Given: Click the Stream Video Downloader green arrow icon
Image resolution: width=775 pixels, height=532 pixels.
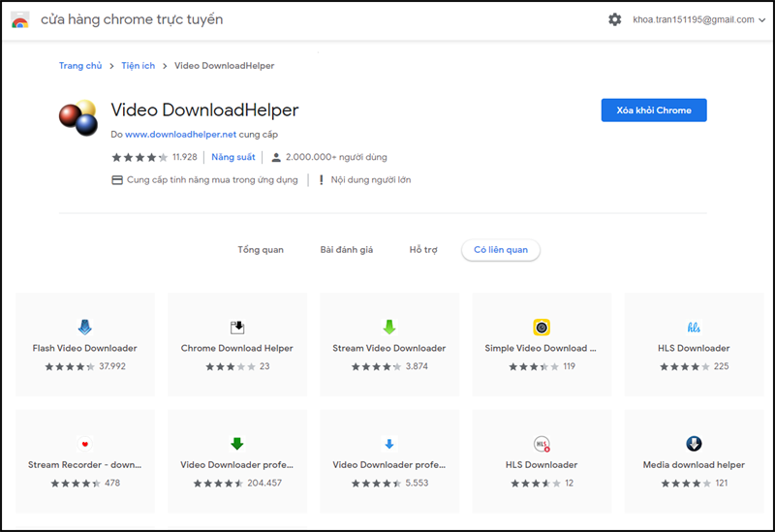Looking at the screenshot, I should pyautogui.click(x=389, y=327).
